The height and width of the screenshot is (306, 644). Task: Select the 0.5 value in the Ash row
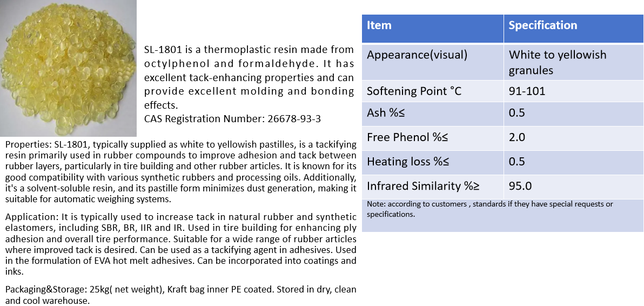(x=517, y=113)
